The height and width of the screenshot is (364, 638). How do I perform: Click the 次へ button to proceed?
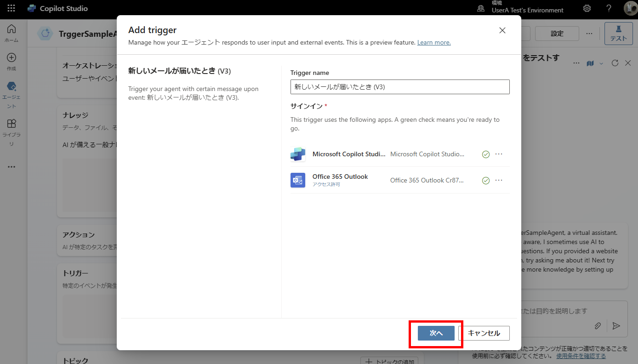point(435,333)
